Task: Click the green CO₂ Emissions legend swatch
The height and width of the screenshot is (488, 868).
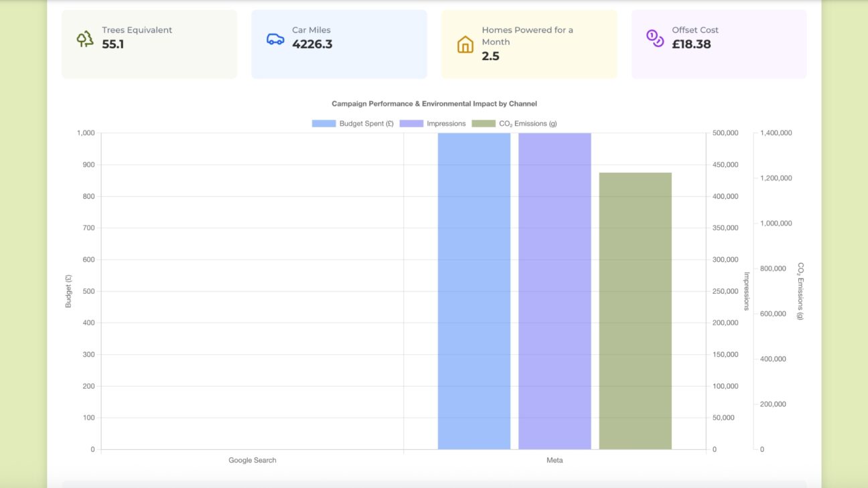Action: (x=484, y=124)
